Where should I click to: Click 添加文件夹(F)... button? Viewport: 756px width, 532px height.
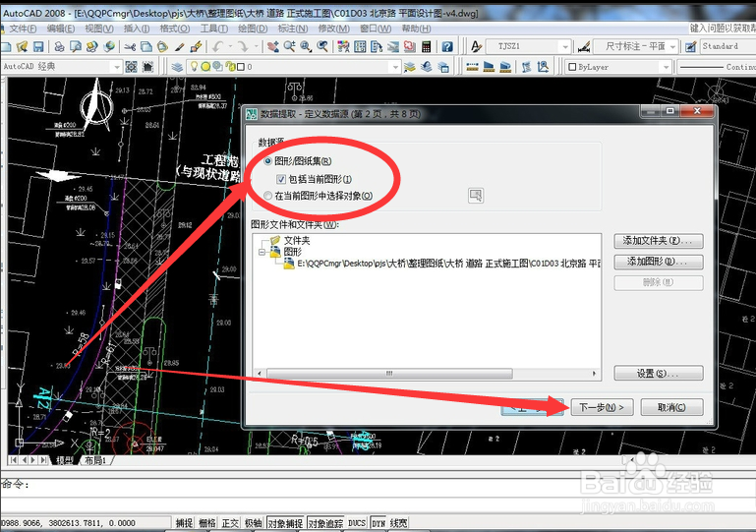[x=658, y=241]
